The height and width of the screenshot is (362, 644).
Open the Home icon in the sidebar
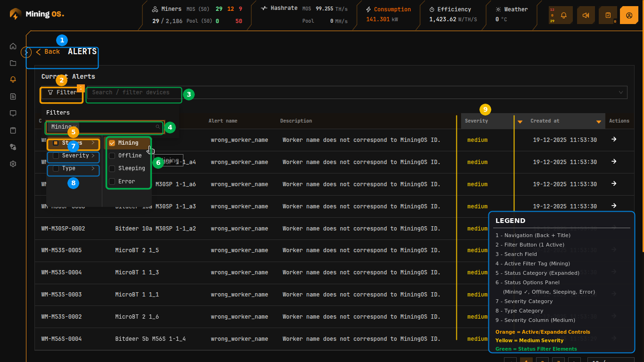click(x=13, y=46)
